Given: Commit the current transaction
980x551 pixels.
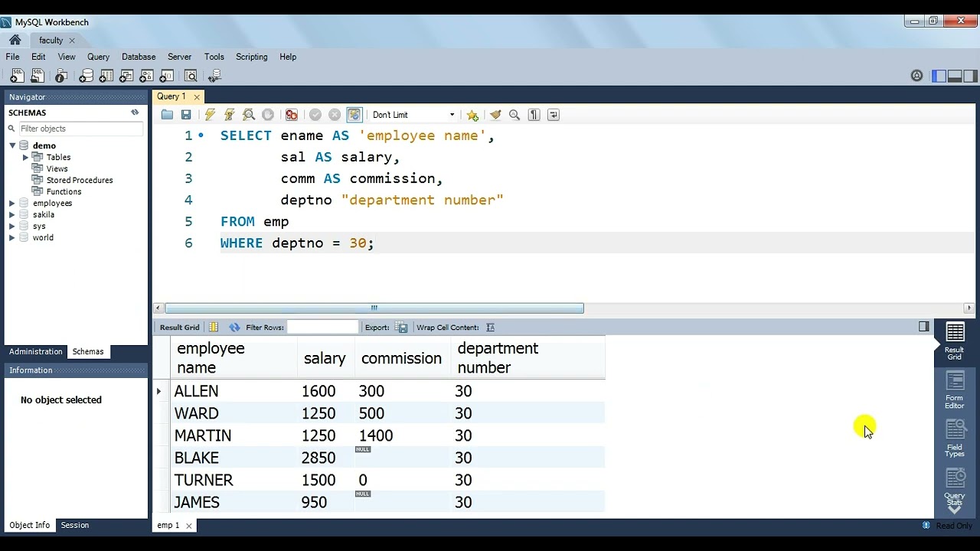Looking at the screenshot, I should pos(315,115).
